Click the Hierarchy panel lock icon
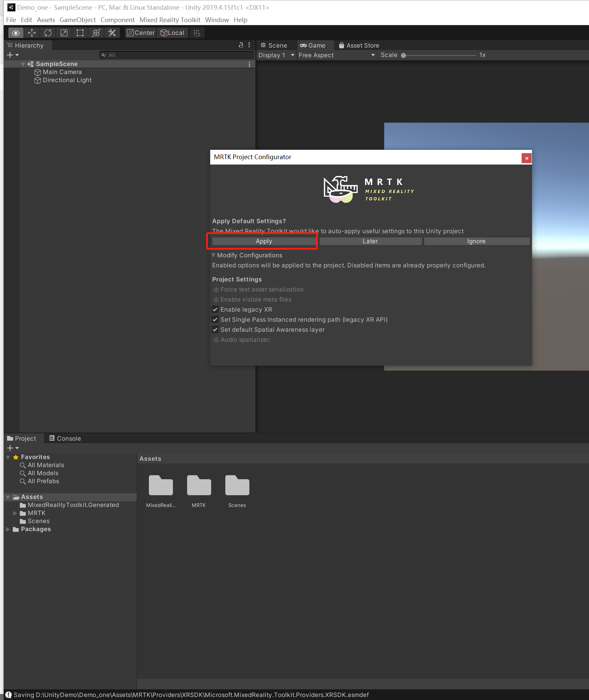Image resolution: width=589 pixels, height=700 pixels. click(x=241, y=45)
